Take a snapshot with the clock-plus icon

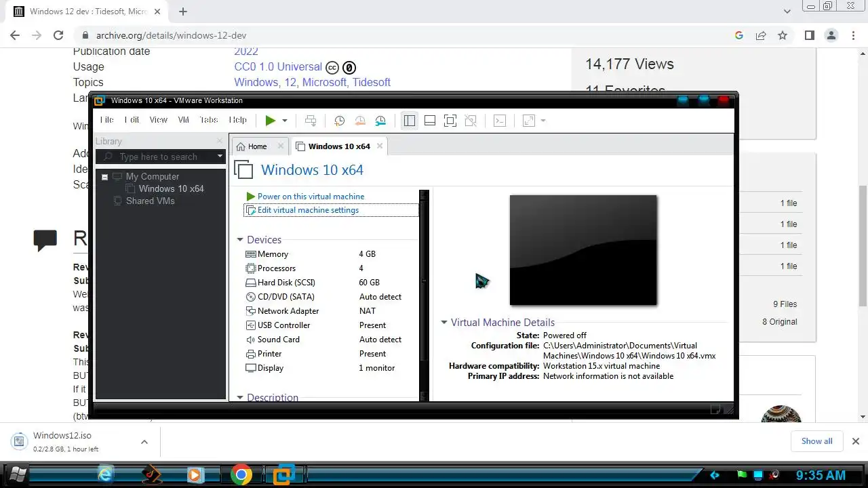point(339,121)
